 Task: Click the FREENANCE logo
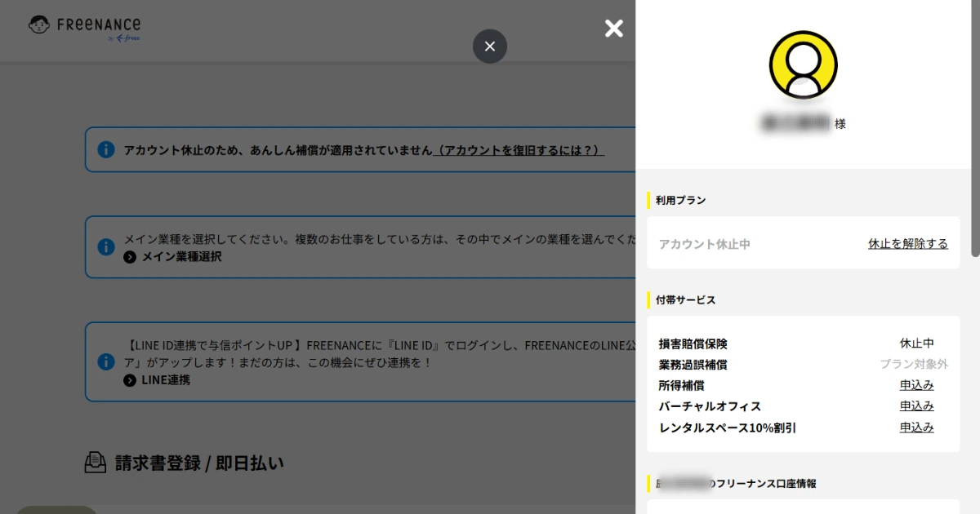point(84,28)
